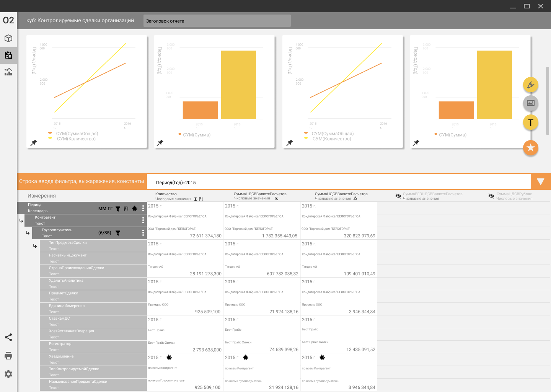Click piggy bank icon in Период row
Image resolution: width=551 pixels, height=392 pixels.
tap(135, 208)
